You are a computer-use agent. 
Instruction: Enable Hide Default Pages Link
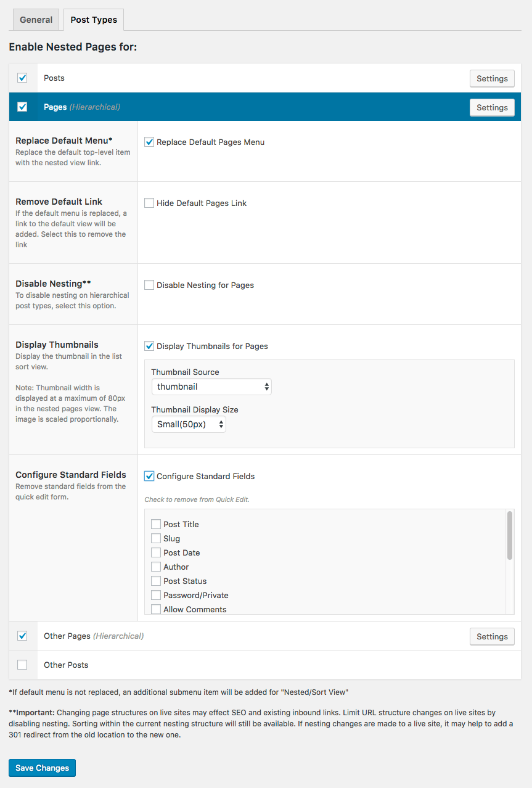click(x=149, y=203)
